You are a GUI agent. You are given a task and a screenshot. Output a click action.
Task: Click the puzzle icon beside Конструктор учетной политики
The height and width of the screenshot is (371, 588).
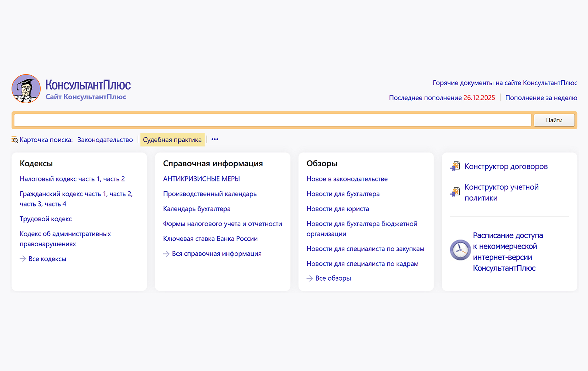point(455,192)
